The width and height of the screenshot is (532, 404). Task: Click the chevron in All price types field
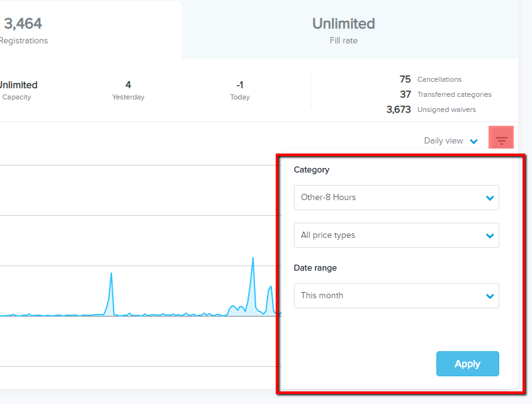[x=490, y=236]
